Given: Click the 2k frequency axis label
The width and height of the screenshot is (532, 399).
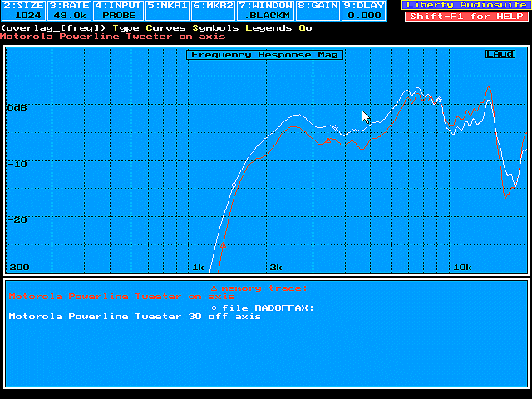Looking at the screenshot, I should (x=276, y=268).
